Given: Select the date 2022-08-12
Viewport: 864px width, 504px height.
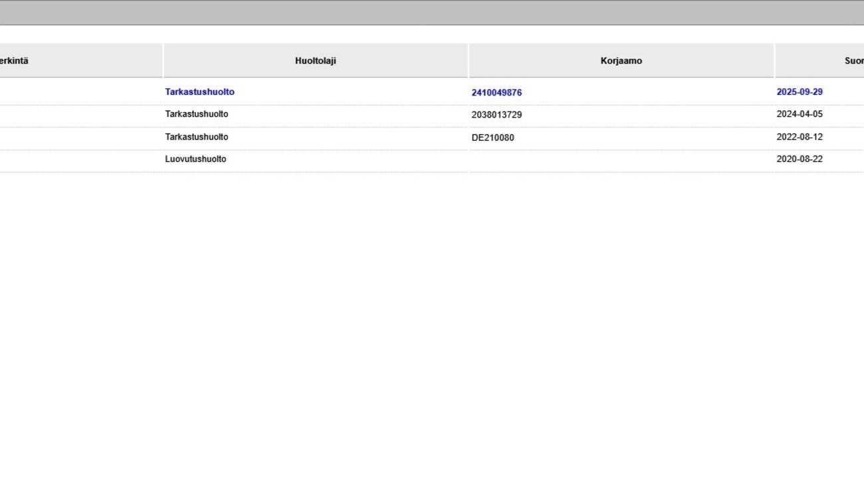Looking at the screenshot, I should tap(799, 137).
